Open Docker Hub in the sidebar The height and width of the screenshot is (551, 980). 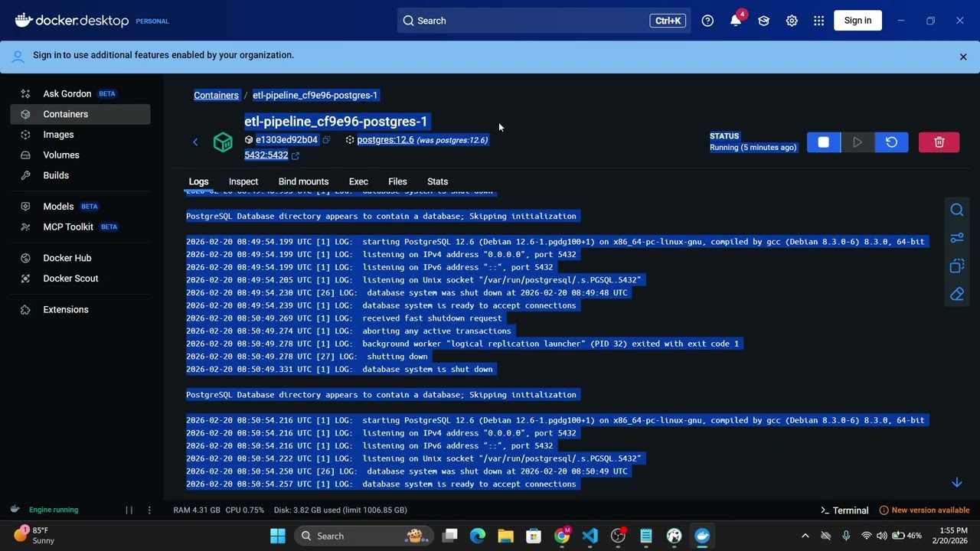point(80,258)
